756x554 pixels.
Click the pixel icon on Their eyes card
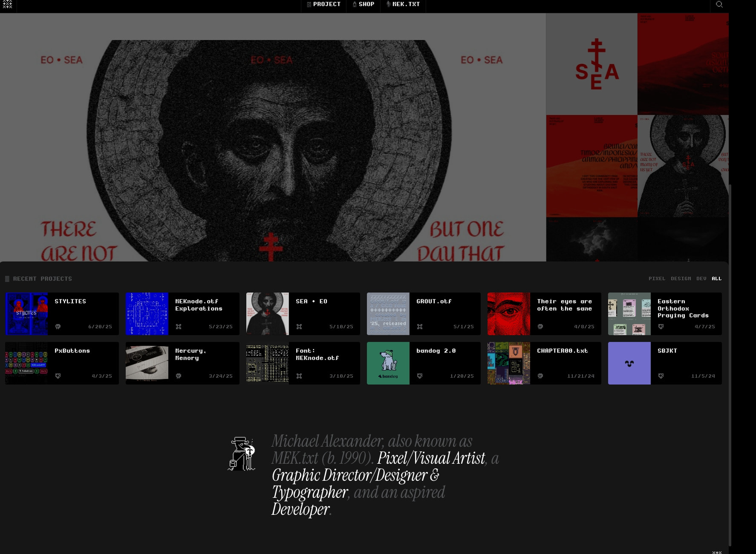pos(540,327)
